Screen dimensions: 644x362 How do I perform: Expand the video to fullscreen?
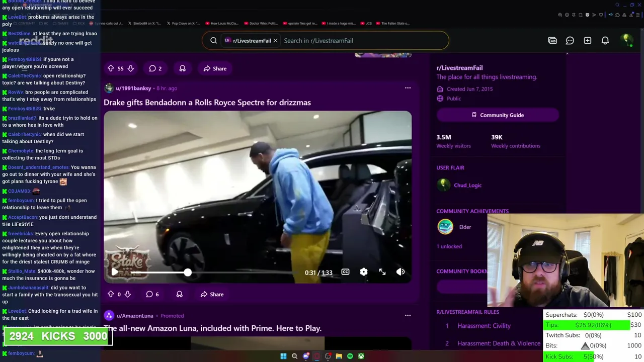pos(382,272)
